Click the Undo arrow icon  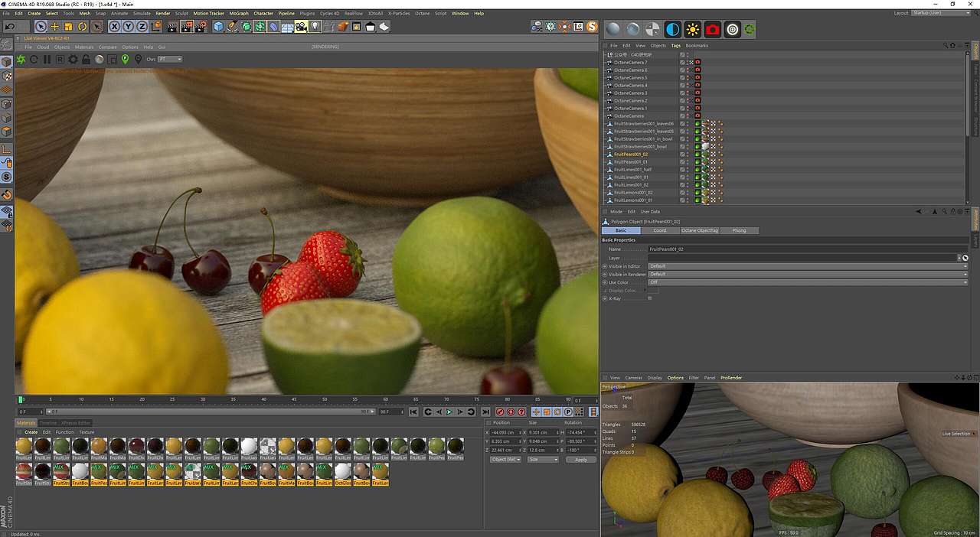coord(11,27)
